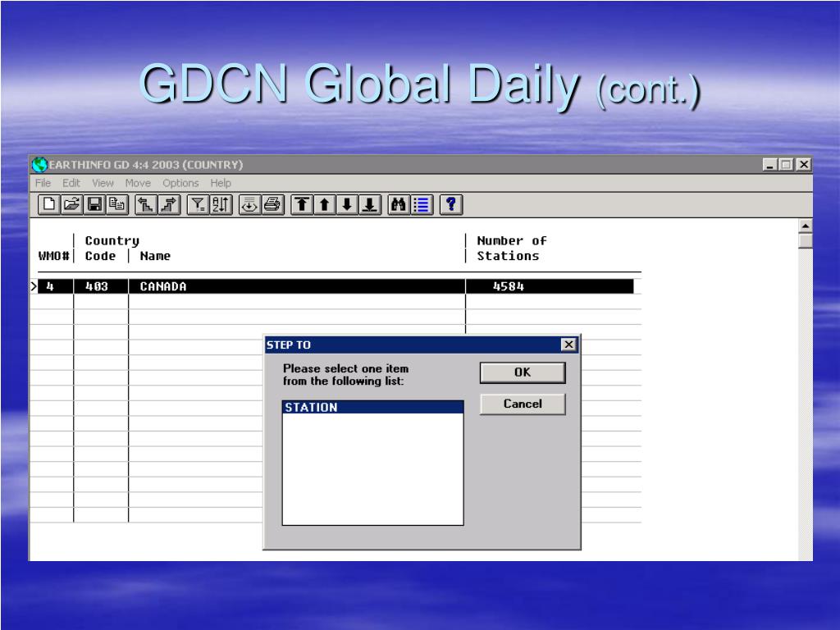Close the EarthInfo GD window
This screenshot has height=630, width=840.
(x=804, y=165)
